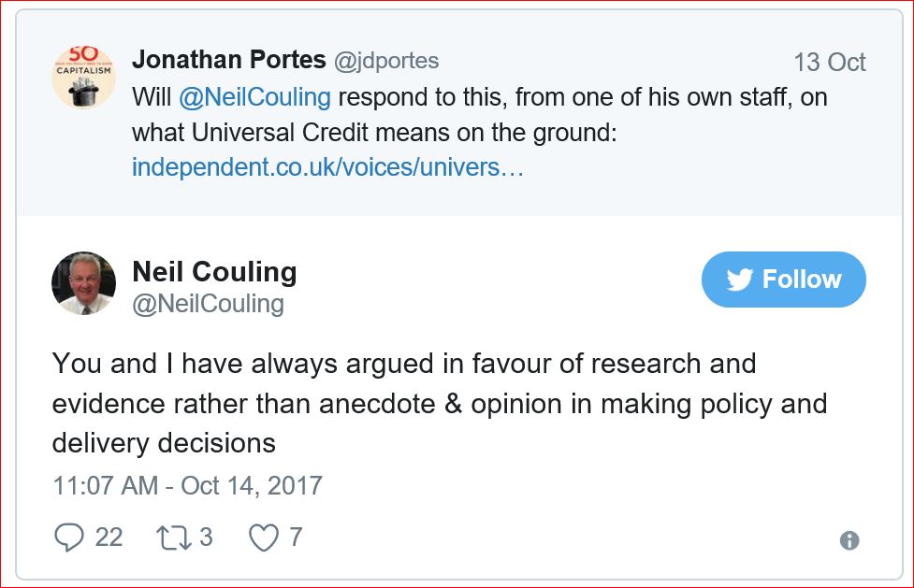This screenshot has height=588, width=914.
Task: Click the like count 7
Action: click(x=296, y=537)
